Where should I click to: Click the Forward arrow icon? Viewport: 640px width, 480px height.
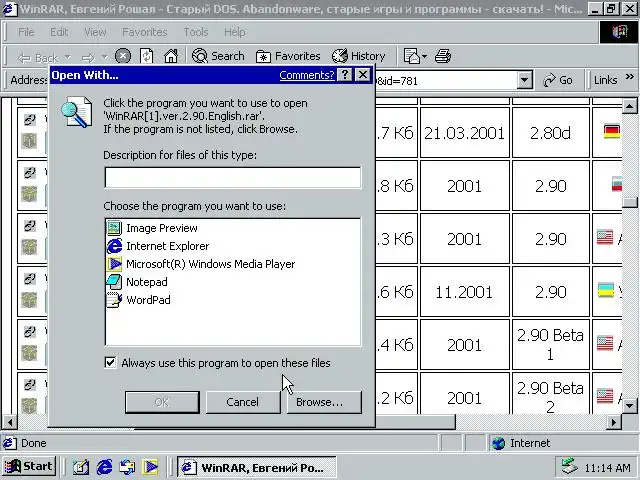click(x=88, y=58)
